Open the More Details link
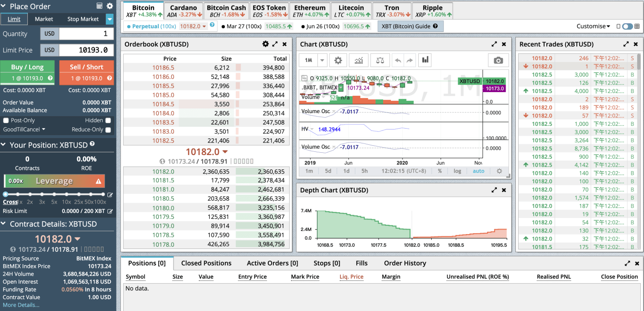 (21, 305)
